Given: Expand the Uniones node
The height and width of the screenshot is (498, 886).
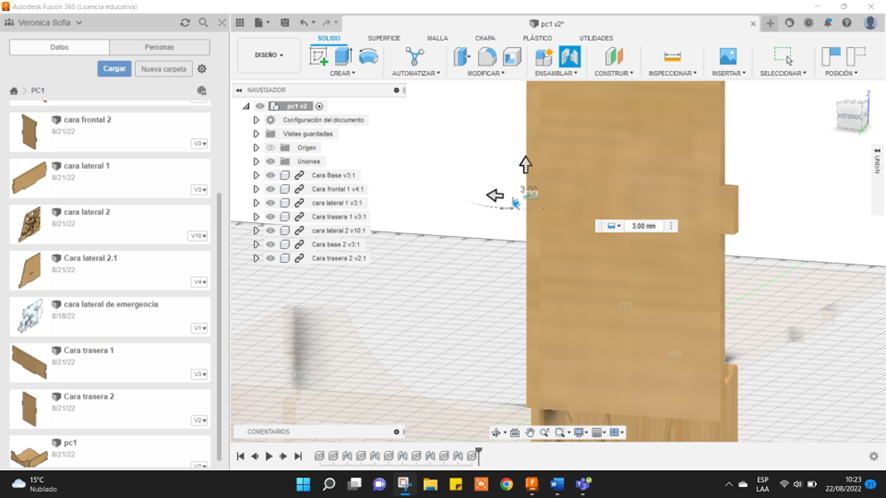Looking at the screenshot, I should [x=256, y=162].
